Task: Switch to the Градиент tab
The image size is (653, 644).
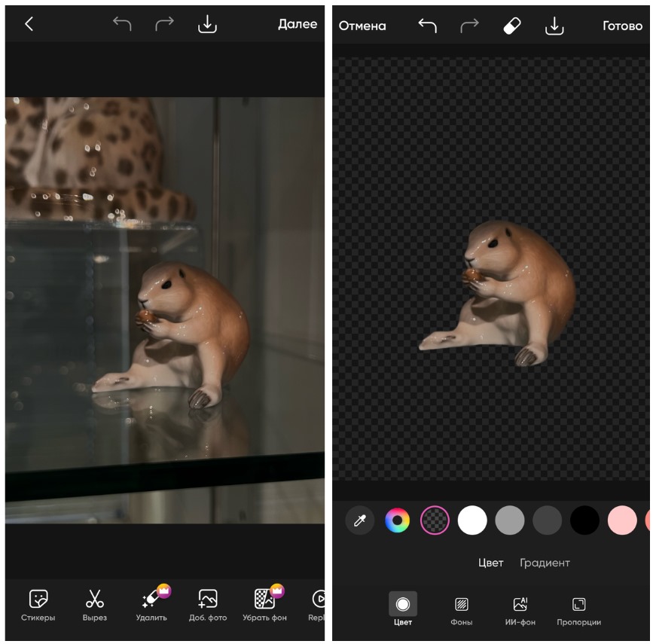Action: point(545,563)
